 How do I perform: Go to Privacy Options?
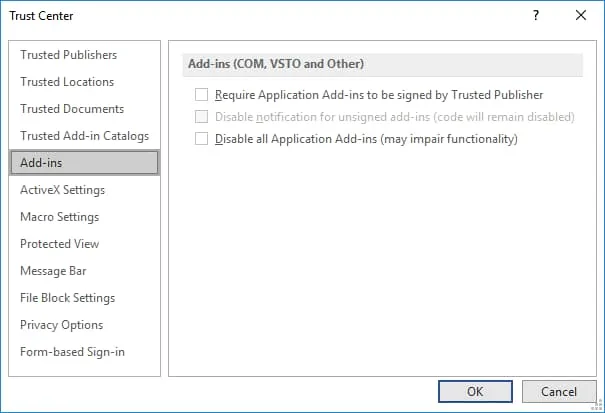(61, 325)
